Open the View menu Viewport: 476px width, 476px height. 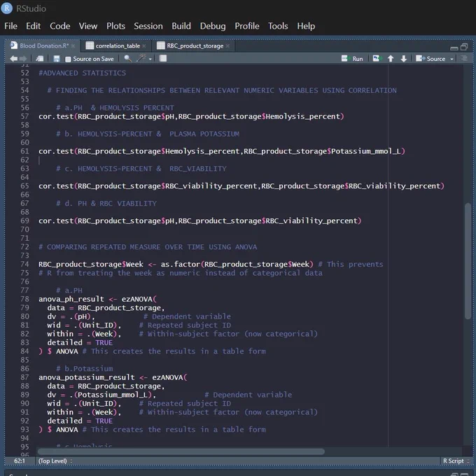click(88, 26)
